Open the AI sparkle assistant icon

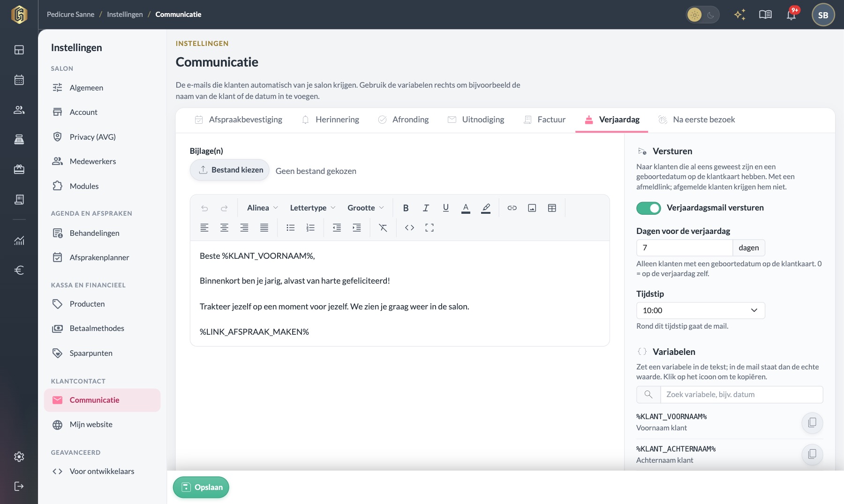pyautogui.click(x=740, y=15)
